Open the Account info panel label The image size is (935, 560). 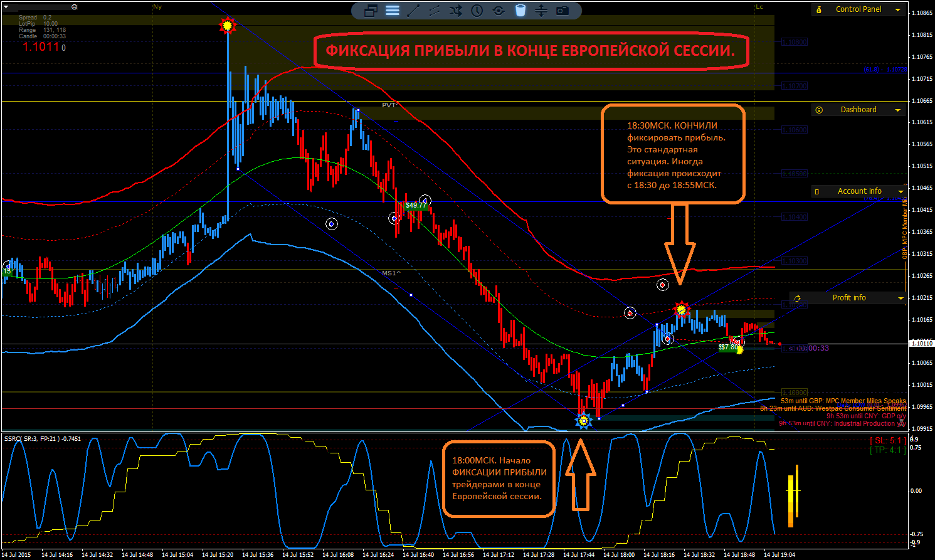tap(860, 191)
